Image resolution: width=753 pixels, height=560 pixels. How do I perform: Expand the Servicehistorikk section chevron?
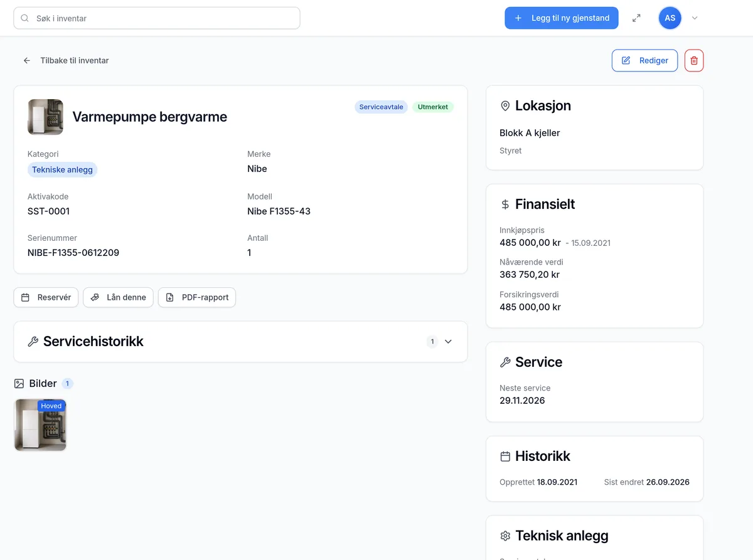click(448, 342)
